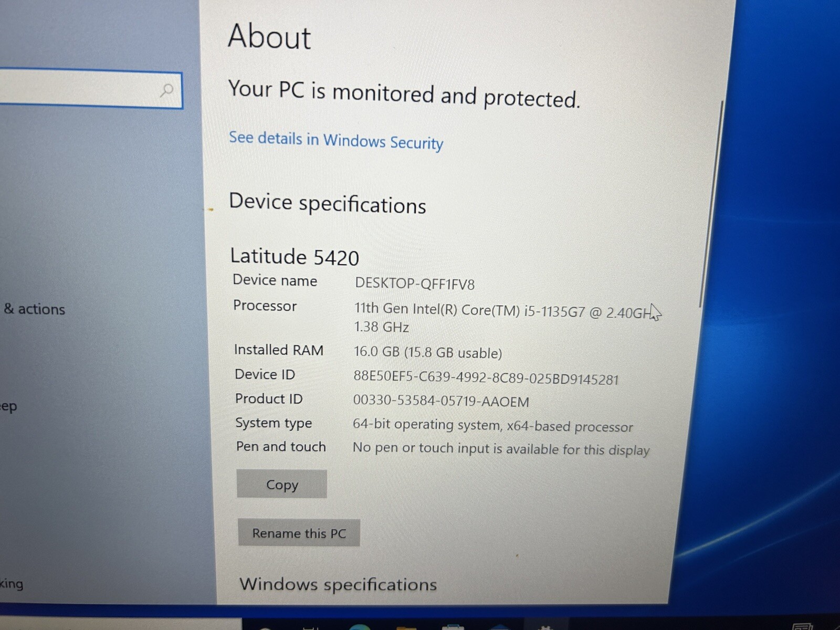Open See details in Windows Security link
The image size is (840, 630).
(336, 140)
